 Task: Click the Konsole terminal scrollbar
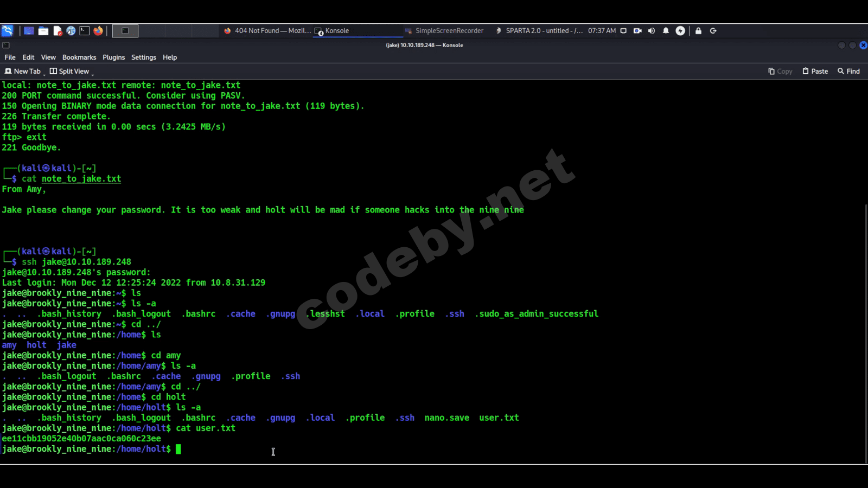click(866, 333)
